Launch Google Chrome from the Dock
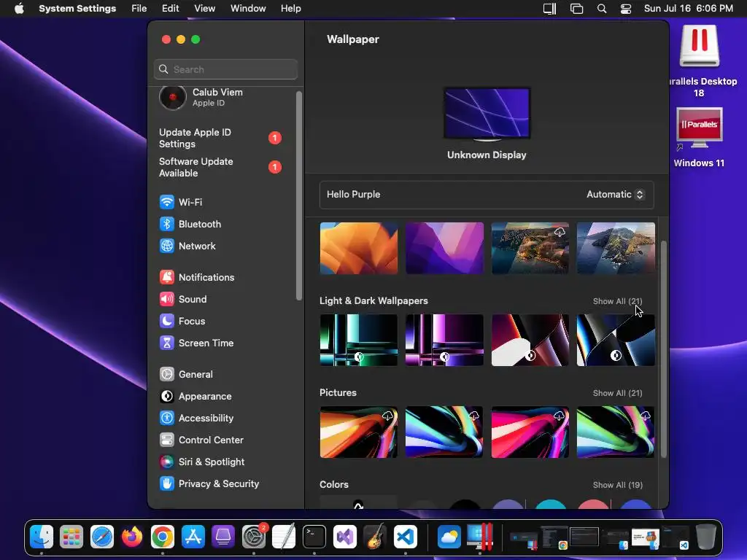This screenshot has width=747, height=560. [163, 537]
